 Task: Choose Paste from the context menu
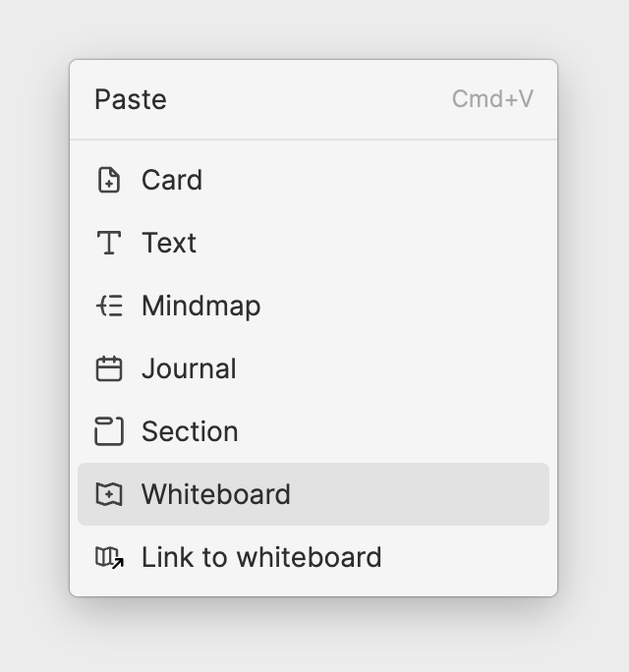[x=131, y=99]
